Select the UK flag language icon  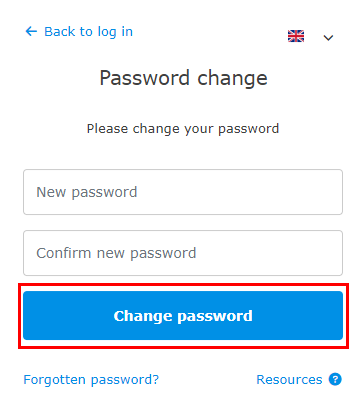pos(296,36)
